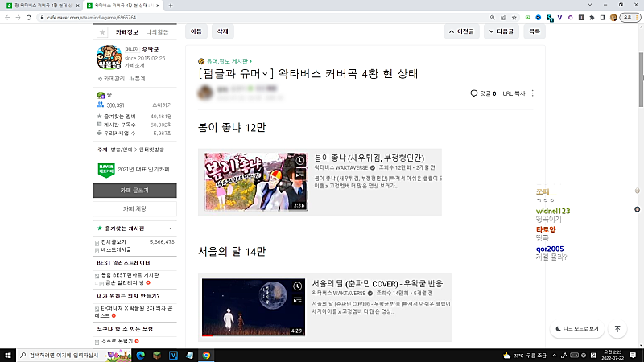The image size is (644, 362).
Task: Open the Chrome extensions puzzle icon
Action: tap(592, 18)
